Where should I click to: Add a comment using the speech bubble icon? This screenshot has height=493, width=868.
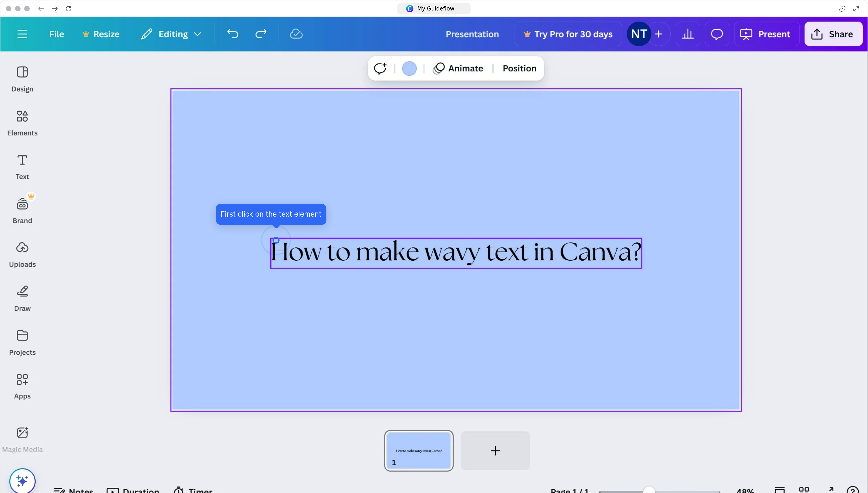coord(716,34)
